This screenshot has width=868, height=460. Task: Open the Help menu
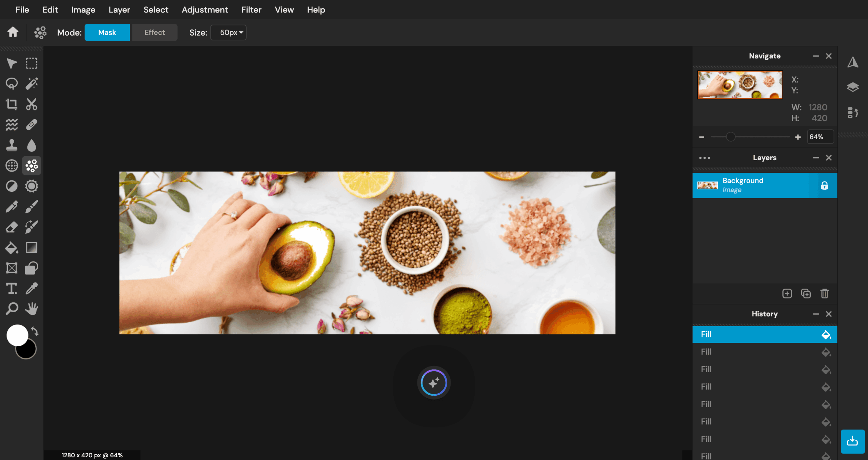[x=316, y=10]
